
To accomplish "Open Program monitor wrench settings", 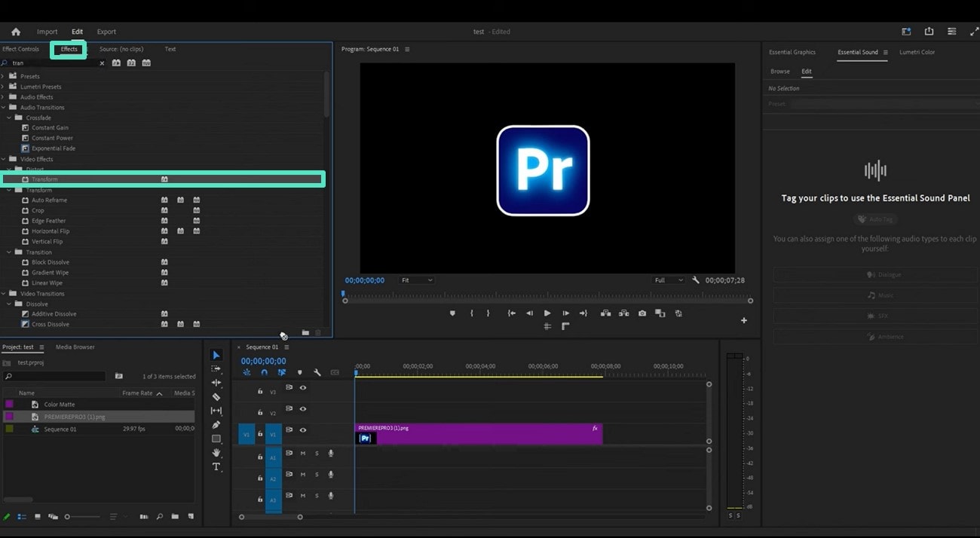I will [696, 280].
